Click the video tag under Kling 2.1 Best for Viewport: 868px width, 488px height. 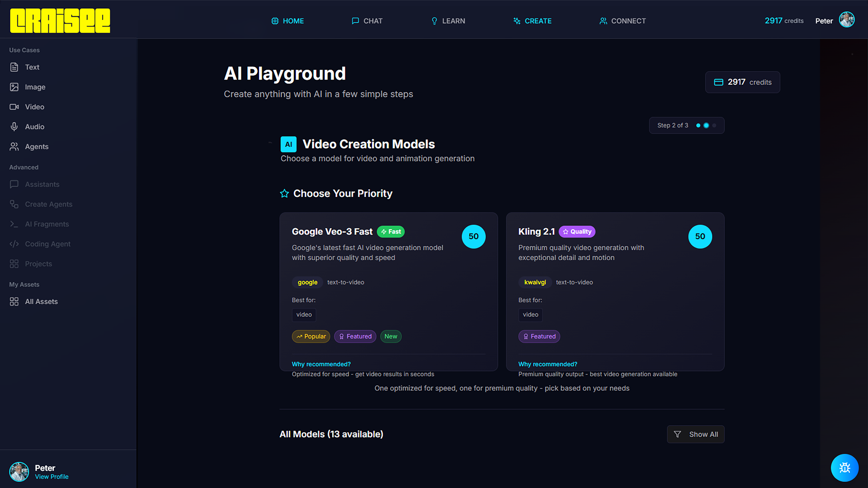click(x=530, y=314)
